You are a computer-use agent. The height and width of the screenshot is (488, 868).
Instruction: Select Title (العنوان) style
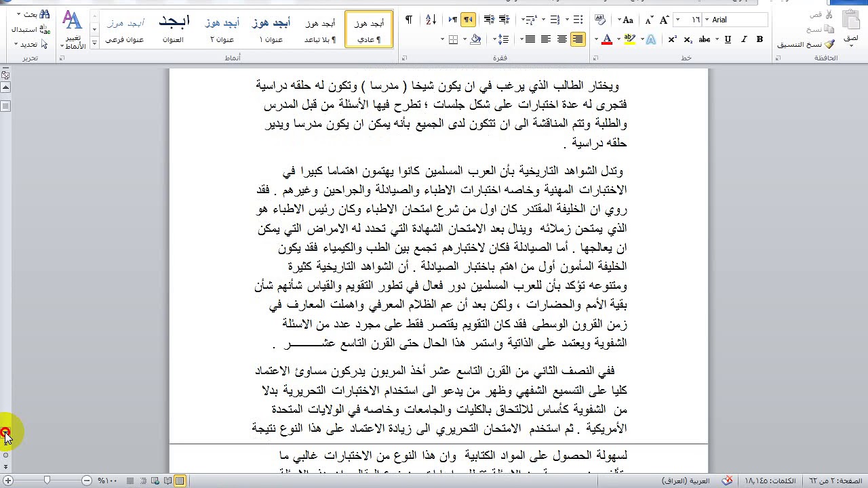pos(174,29)
